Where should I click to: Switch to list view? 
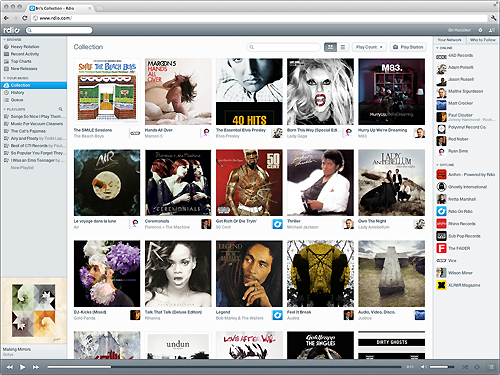[x=343, y=47]
